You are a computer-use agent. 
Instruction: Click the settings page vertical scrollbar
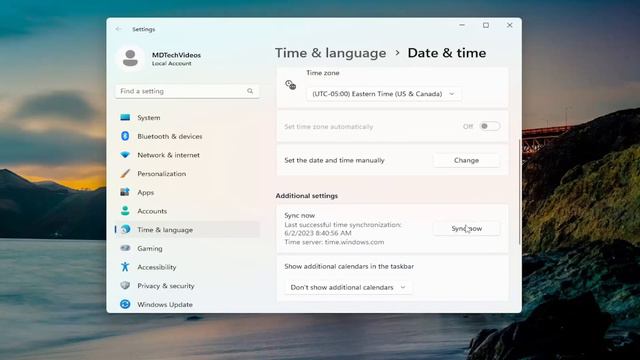click(x=519, y=192)
